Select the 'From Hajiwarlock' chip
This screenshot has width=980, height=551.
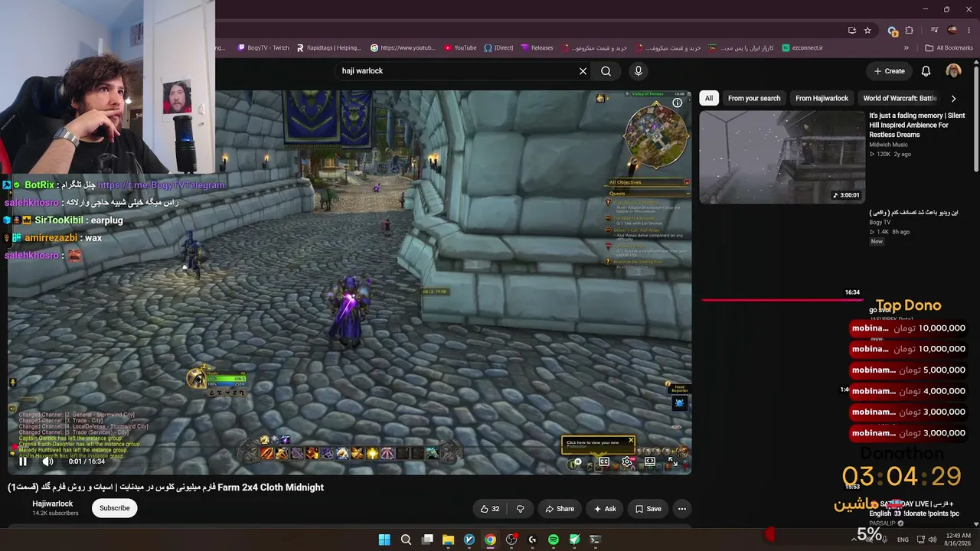tap(822, 98)
